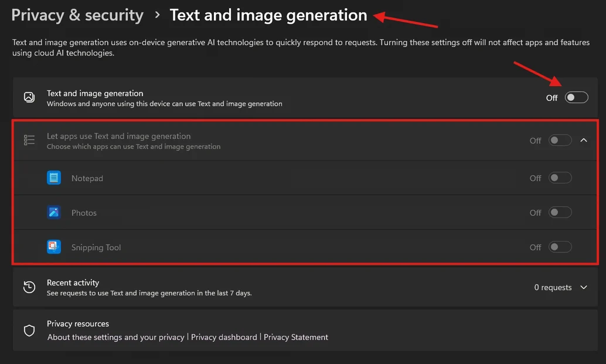Click the Privacy resources shield icon
This screenshot has width=606, height=364.
(x=29, y=331)
